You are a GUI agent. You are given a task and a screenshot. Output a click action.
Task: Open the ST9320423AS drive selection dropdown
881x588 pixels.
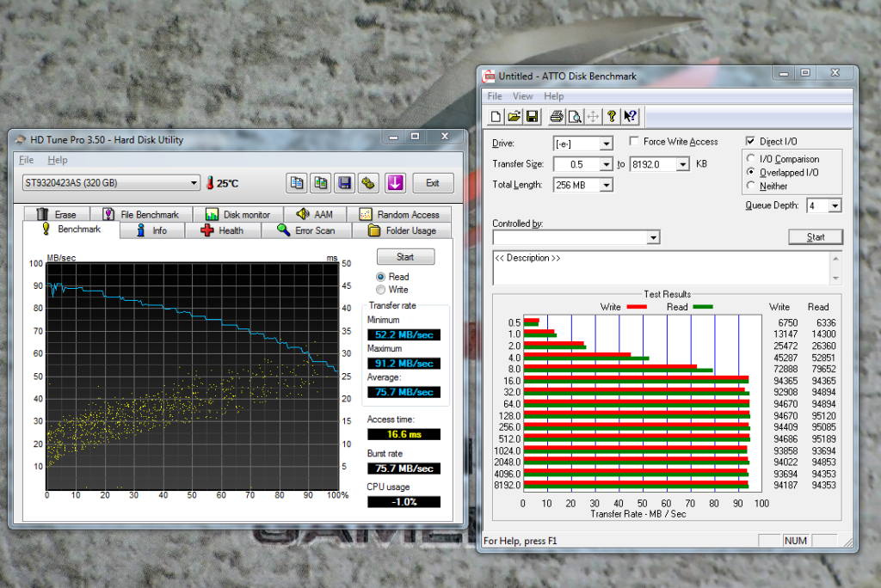(111, 183)
